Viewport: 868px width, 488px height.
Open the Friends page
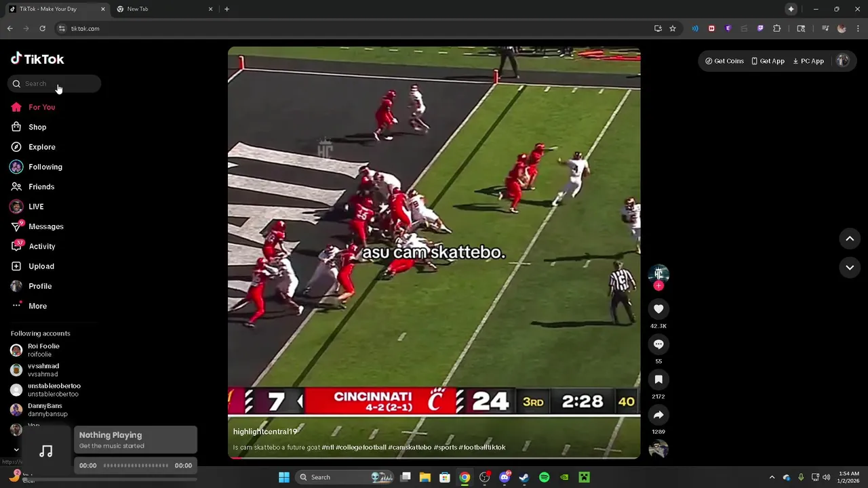click(x=32, y=187)
